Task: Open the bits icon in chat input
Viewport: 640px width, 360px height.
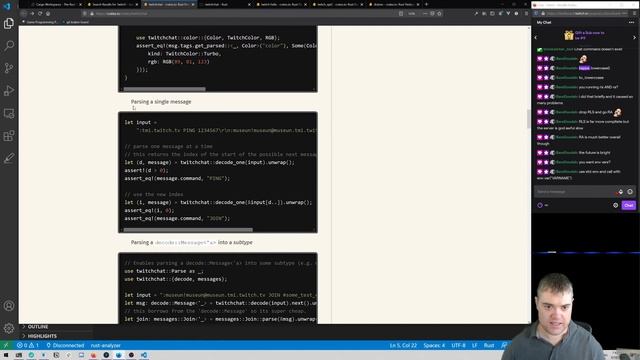Action: 620,191
